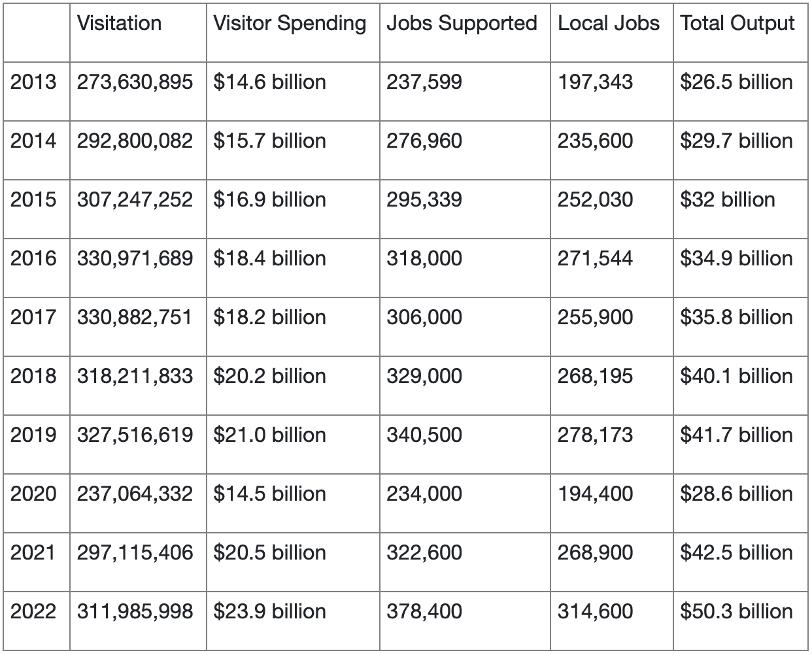
Task: Click the 2015 total output $32 billion
Action: coord(728,199)
